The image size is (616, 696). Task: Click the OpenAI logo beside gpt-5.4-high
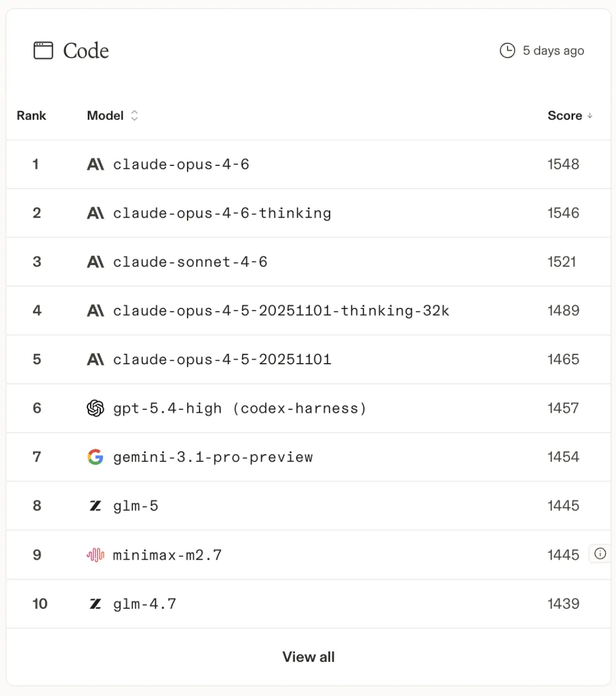[x=95, y=408]
